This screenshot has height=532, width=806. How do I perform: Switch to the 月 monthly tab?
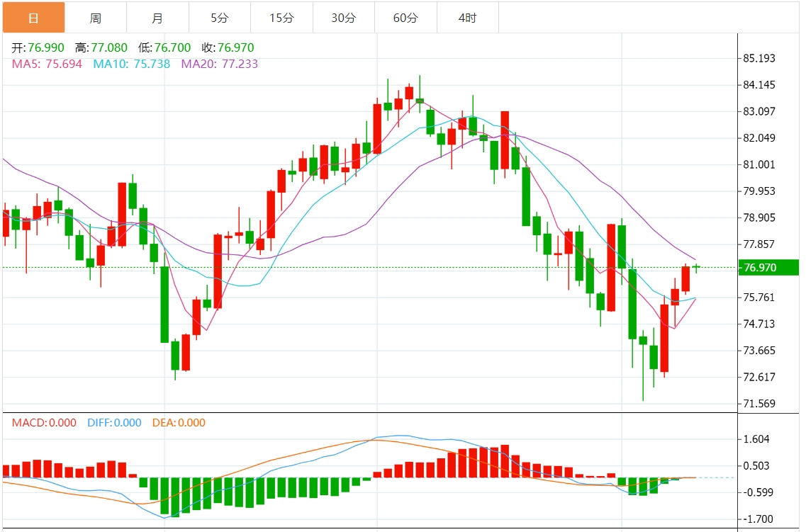158,18
